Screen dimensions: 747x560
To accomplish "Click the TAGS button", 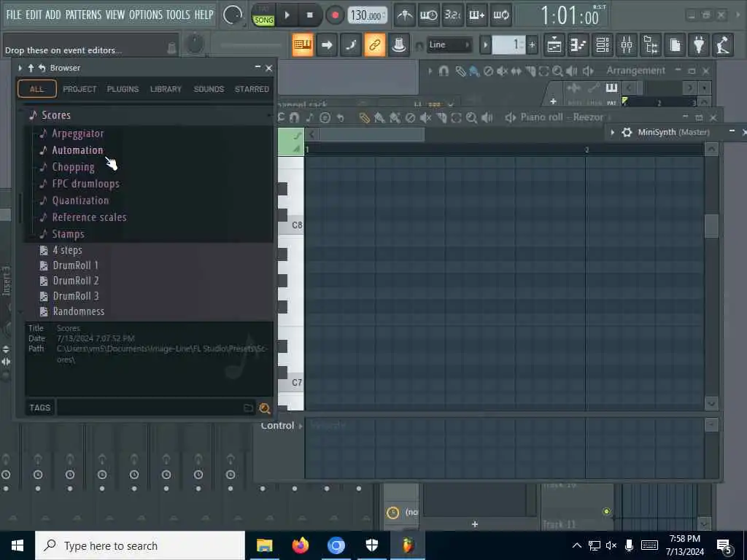I will click(x=39, y=408).
